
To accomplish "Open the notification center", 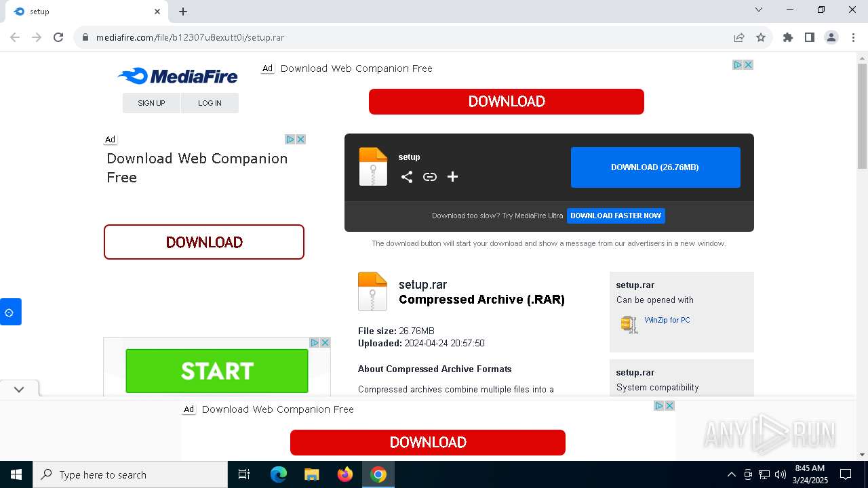I will [x=846, y=474].
